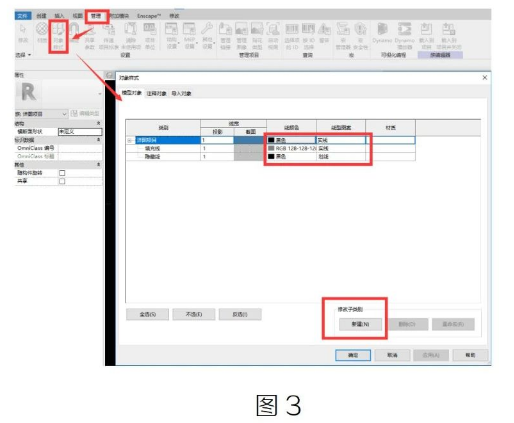
Task: Click the 帮助 (Help) button
Action: pyautogui.click(x=470, y=355)
